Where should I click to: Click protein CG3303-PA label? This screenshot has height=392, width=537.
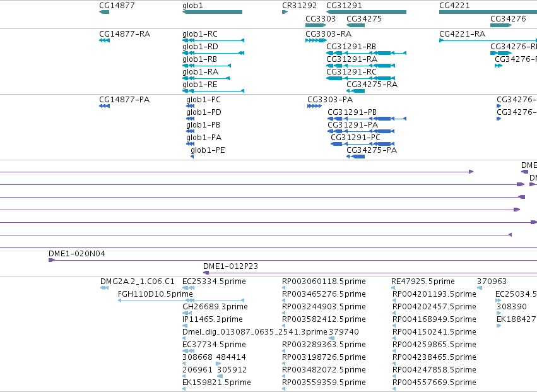[x=330, y=100]
